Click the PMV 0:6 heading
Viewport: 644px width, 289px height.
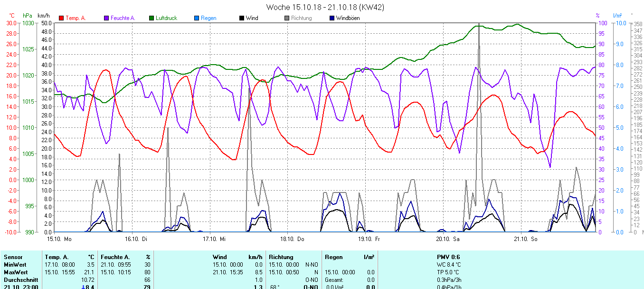pyautogui.click(x=448, y=257)
